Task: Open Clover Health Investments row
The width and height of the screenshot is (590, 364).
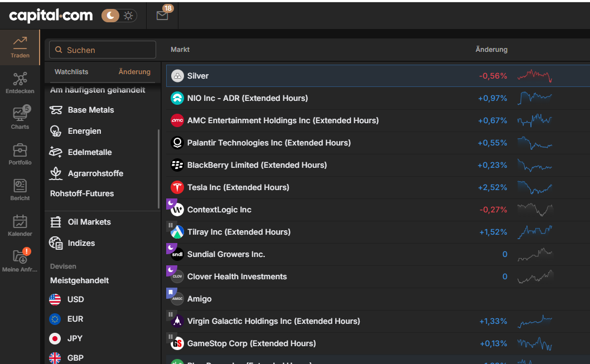Action: pyautogui.click(x=378, y=276)
